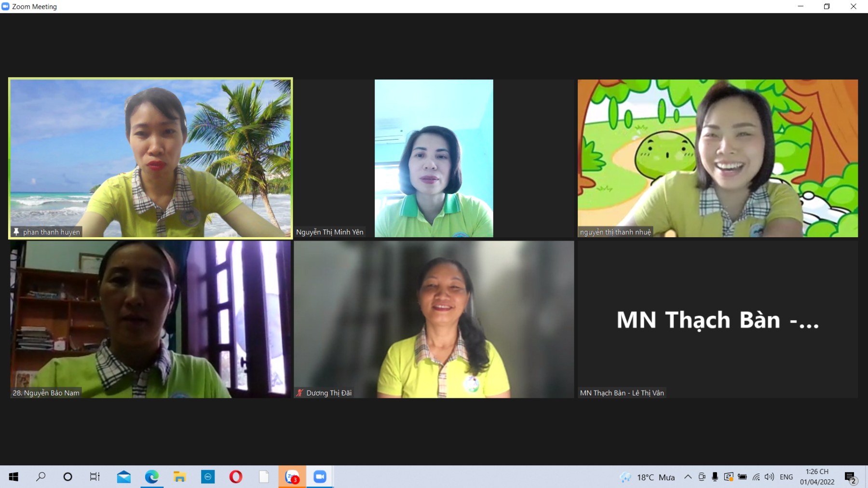Click the Zoom icon in the taskbar
Viewport: 868px width, 488px height.
(x=320, y=477)
